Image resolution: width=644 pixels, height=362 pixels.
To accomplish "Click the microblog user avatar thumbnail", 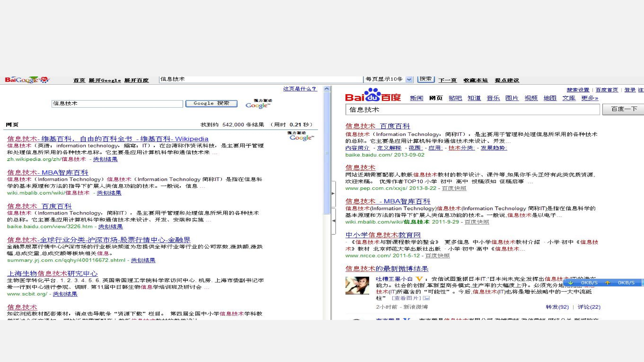I will click(x=357, y=285).
